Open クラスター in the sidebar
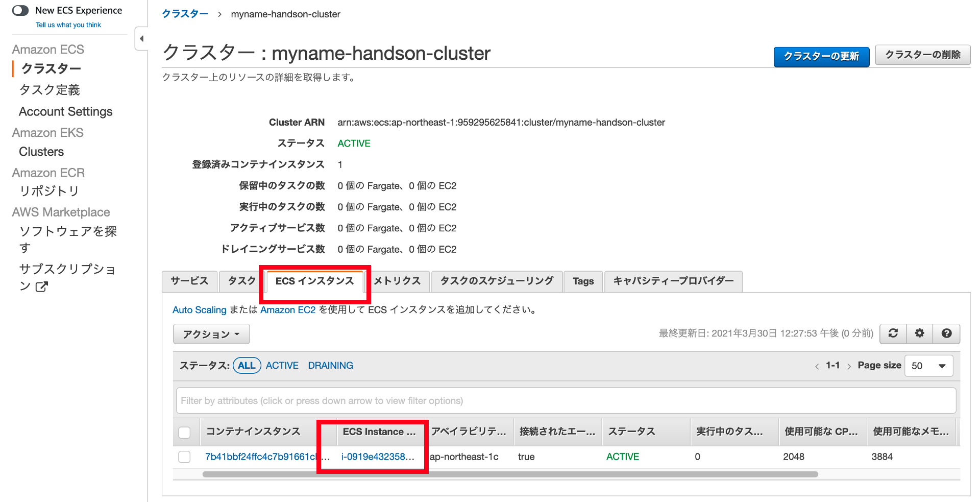The height and width of the screenshot is (502, 980). pyautogui.click(x=51, y=68)
